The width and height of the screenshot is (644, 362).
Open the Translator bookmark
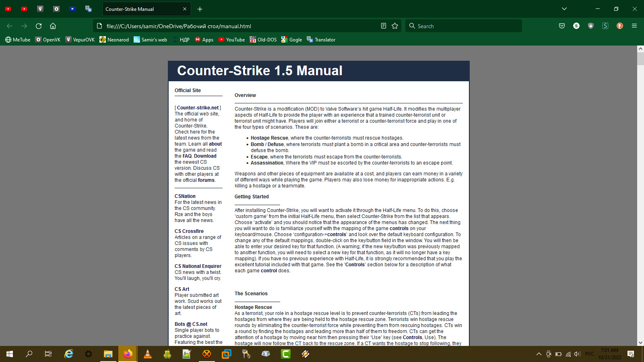click(321, 39)
